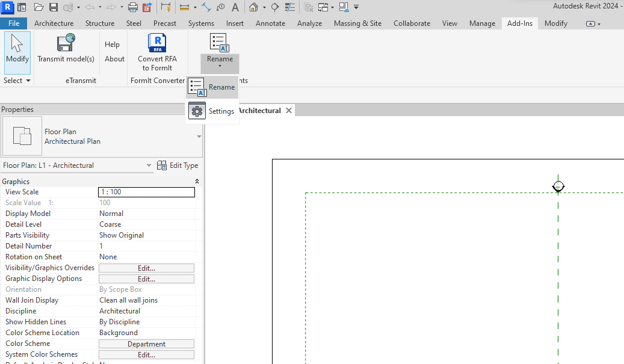Activate controls and dimensions pin icon
This screenshot has height=364, width=624.
pyautogui.click(x=165, y=7)
